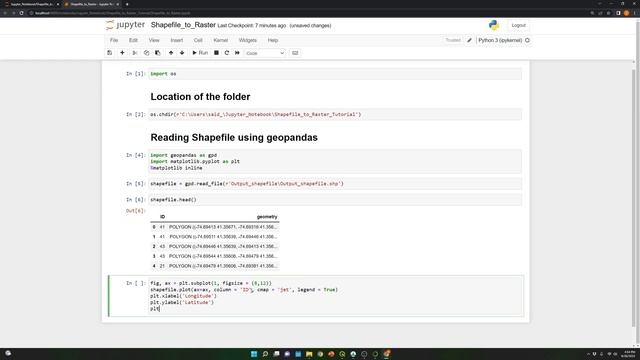Save notebook with the save and checkpoint icon
The height and width of the screenshot is (360, 640).
[109, 53]
